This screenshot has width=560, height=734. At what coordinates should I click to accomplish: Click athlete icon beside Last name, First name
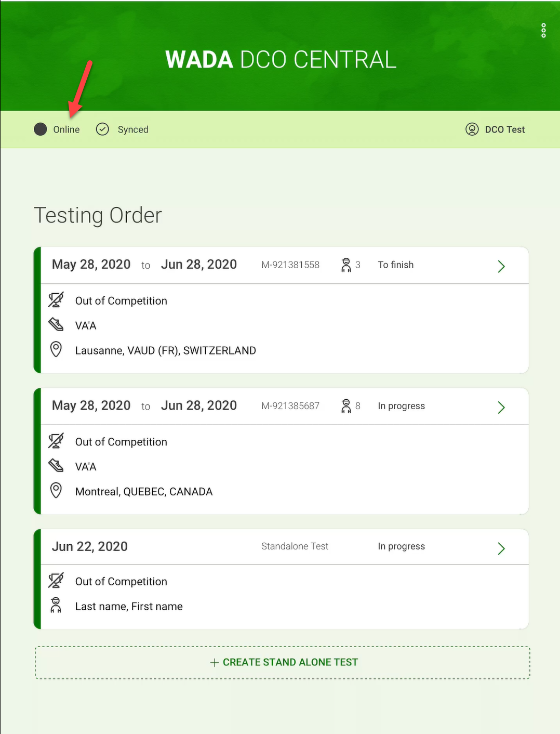tap(56, 606)
